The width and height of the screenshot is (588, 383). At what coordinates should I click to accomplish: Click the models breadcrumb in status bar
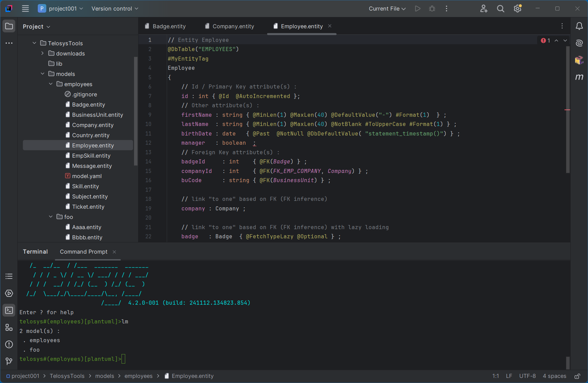(x=104, y=376)
